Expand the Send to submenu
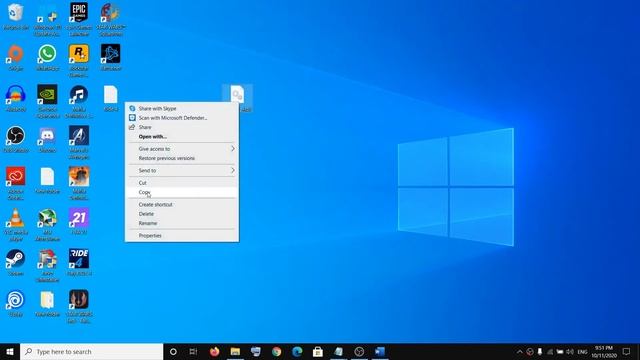The image size is (640, 360). pos(182,171)
